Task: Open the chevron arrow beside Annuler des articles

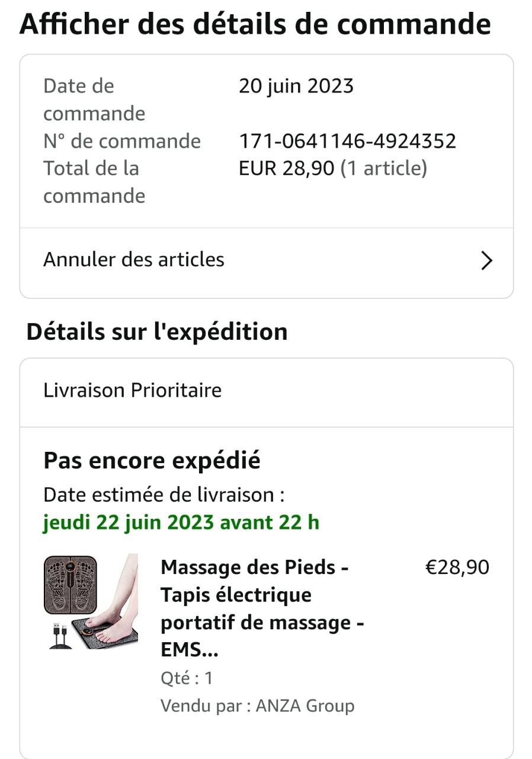Action: 486,261
